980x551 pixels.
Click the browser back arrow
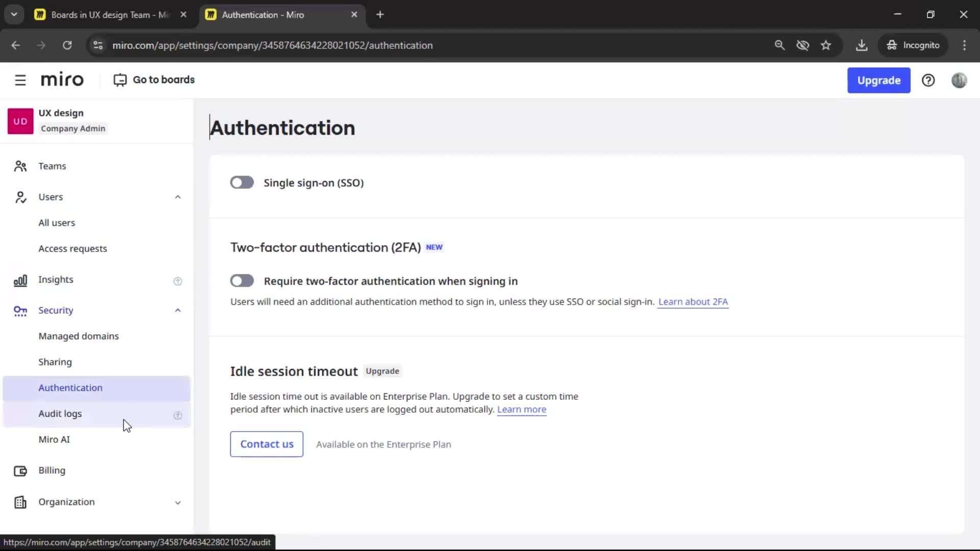pos(15,45)
